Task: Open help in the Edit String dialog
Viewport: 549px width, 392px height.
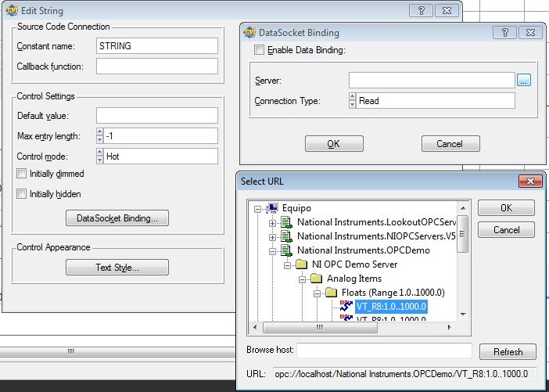Action: (x=422, y=10)
